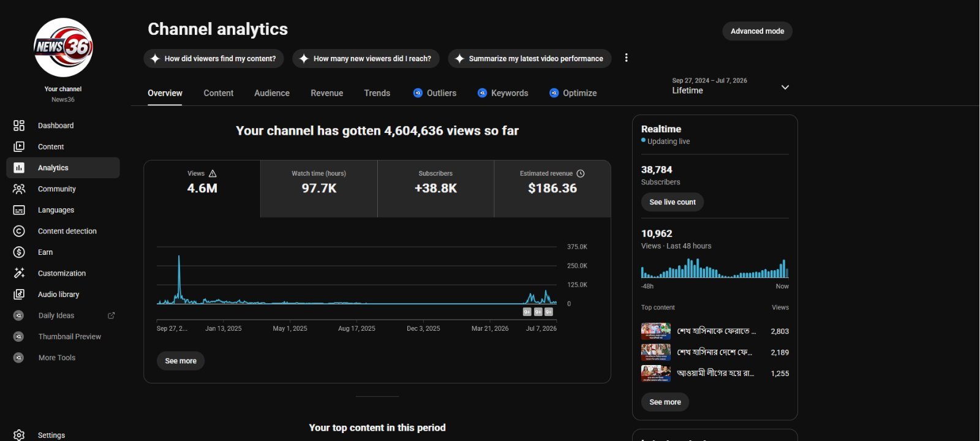The height and width of the screenshot is (441, 980).
Task: Open the Earn menu item
Action: [x=63, y=252]
